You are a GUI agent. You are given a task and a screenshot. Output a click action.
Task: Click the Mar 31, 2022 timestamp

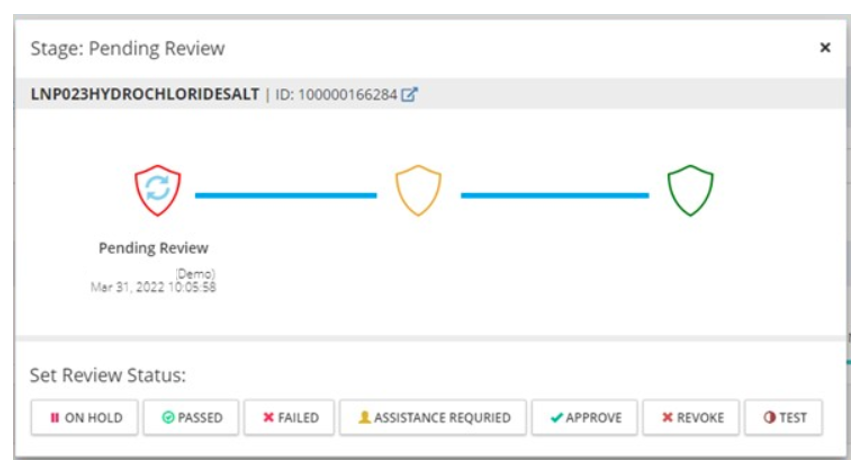(x=153, y=287)
